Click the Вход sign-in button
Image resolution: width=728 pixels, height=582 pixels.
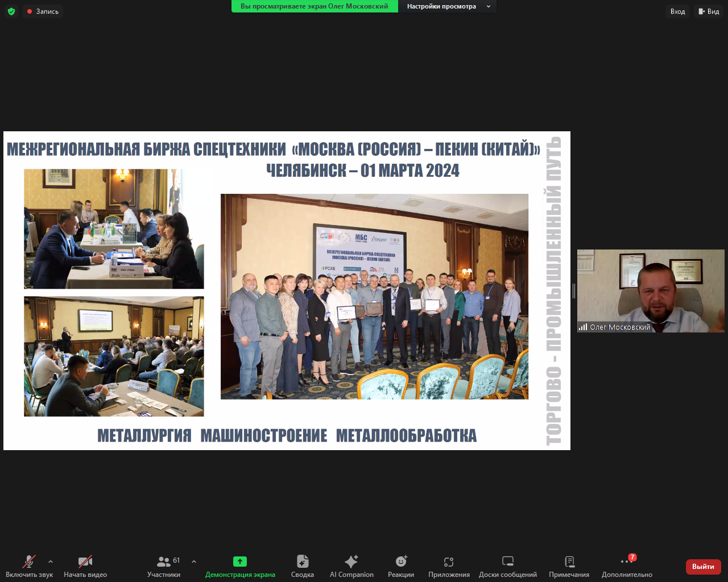pyautogui.click(x=677, y=11)
